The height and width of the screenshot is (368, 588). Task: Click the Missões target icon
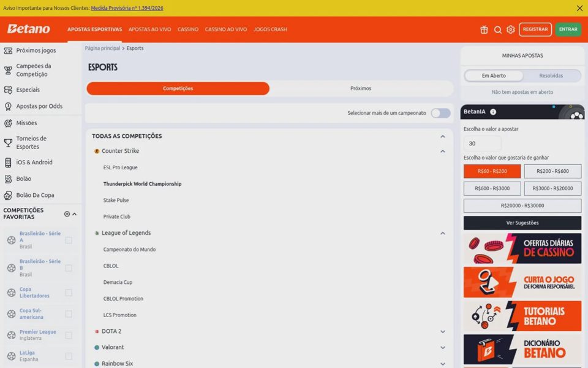8,123
